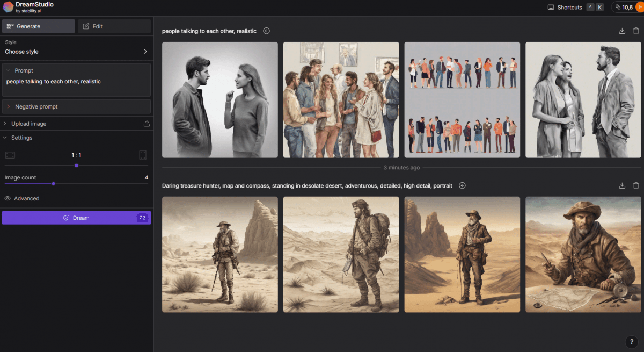The image size is (644, 352).
Task: Switch to the Edit tab
Action: (x=114, y=26)
